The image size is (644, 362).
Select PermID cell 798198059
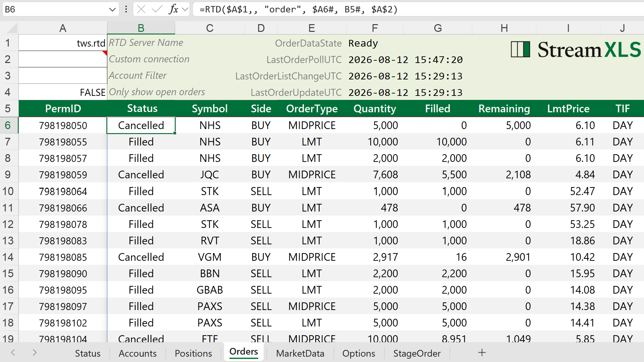(63, 175)
